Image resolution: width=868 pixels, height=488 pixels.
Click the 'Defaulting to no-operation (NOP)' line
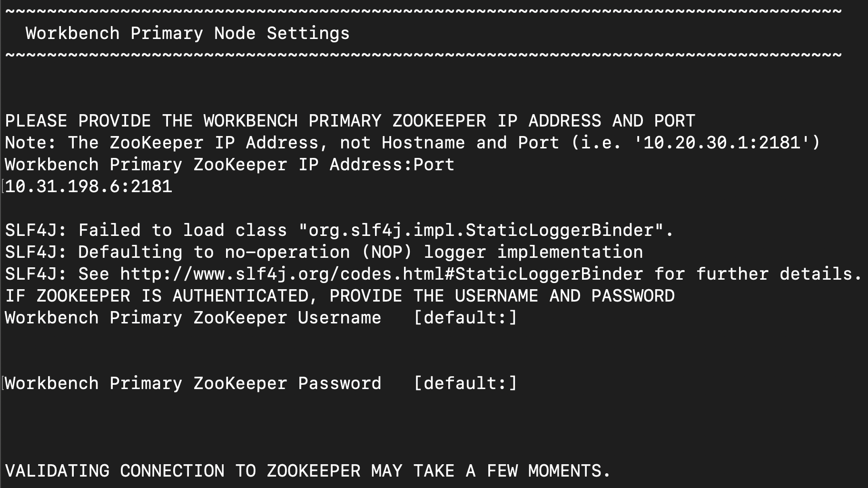pos(324,252)
